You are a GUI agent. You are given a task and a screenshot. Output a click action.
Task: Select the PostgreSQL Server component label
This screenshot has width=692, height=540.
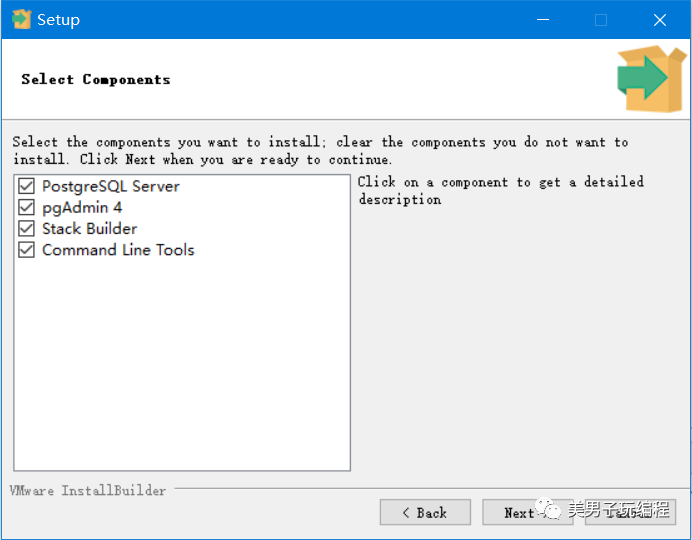click(x=111, y=186)
